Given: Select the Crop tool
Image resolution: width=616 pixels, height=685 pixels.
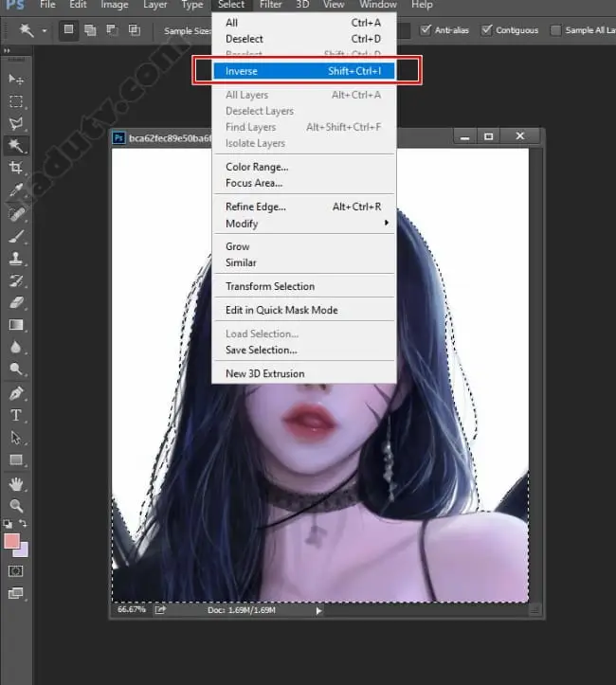Looking at the screenshot, I should point(16,168).
